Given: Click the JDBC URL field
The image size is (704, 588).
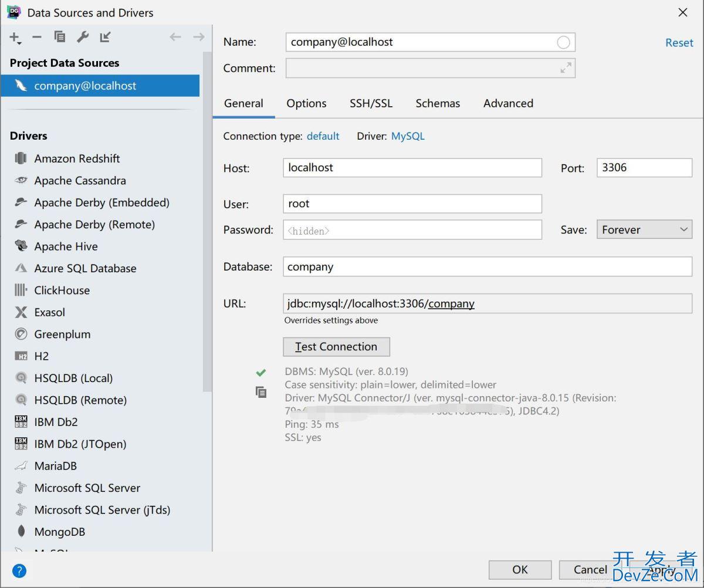Looking at the screenshot, I should point(488,304).
